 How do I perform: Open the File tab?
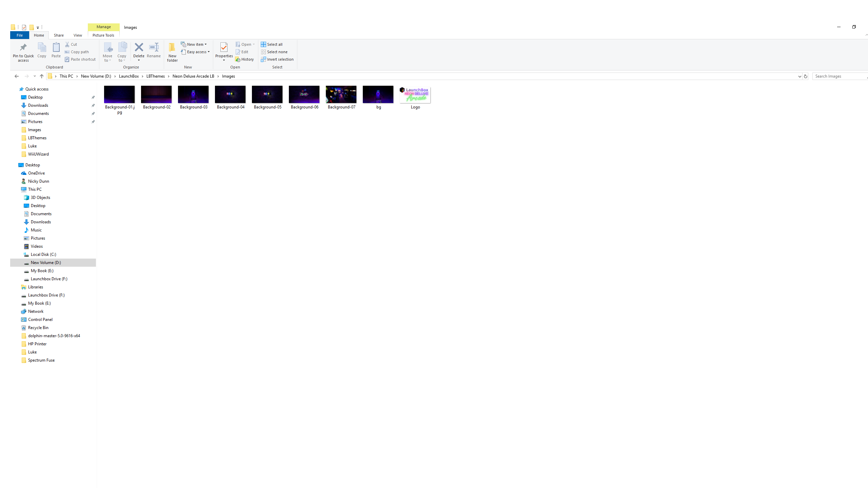pyautogui.click(x=20, y=35)
